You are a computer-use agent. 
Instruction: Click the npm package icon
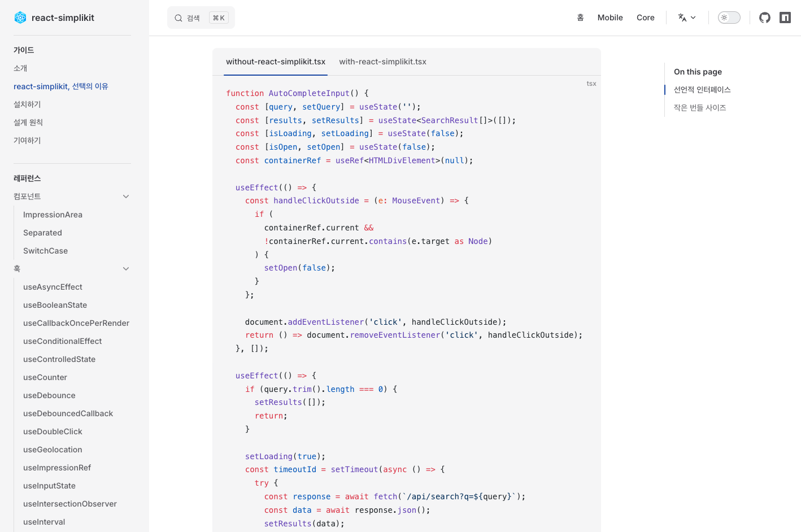785,18
